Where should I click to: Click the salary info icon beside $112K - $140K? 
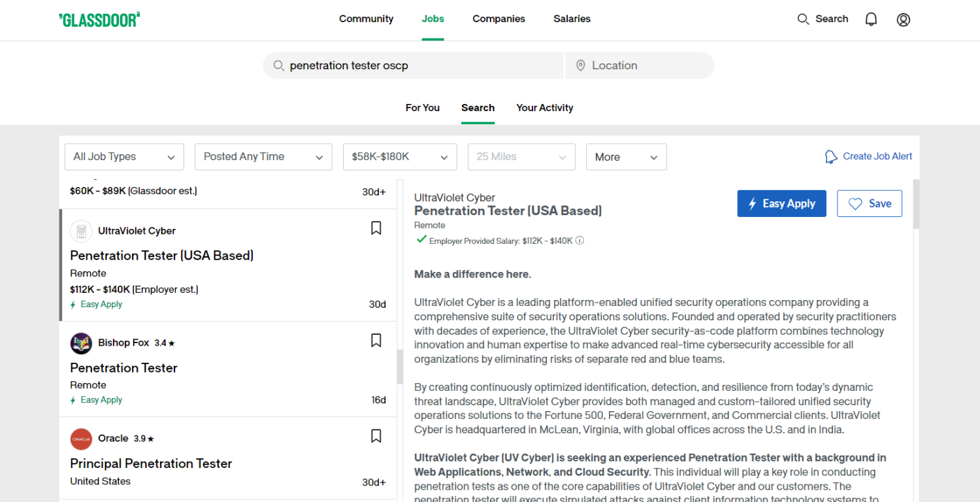pyautogui.click(x=580, y=241)
